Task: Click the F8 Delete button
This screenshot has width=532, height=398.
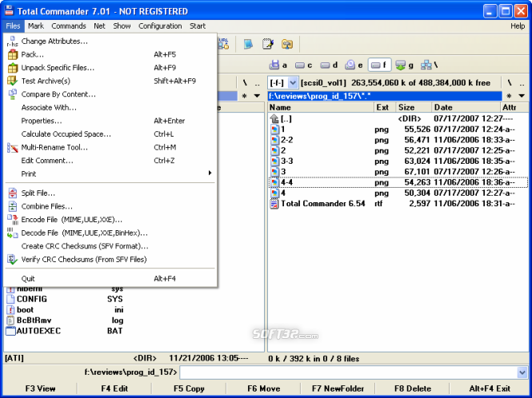Action: (x=413, y=388)
